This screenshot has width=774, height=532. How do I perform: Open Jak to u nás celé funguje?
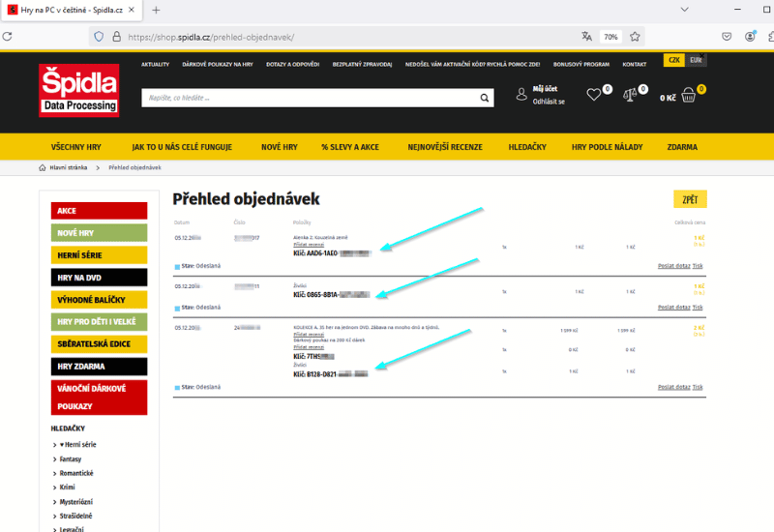coord(182,147)
